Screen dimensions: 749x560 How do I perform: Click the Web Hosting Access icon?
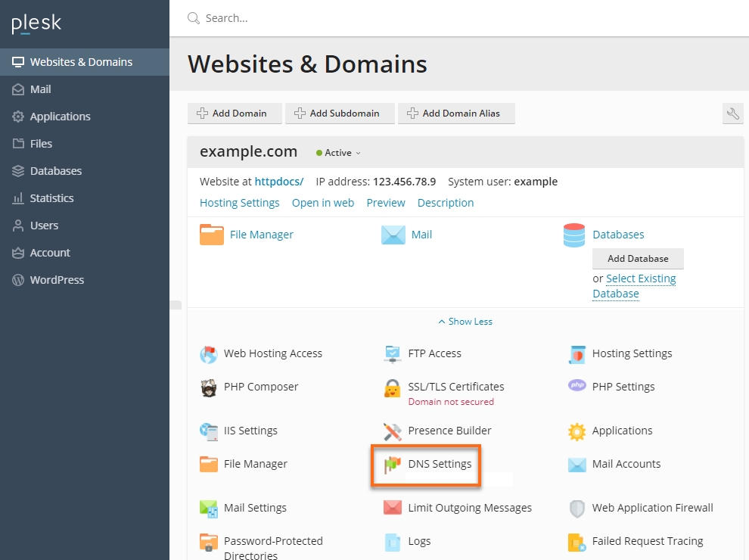coord(209,354)
